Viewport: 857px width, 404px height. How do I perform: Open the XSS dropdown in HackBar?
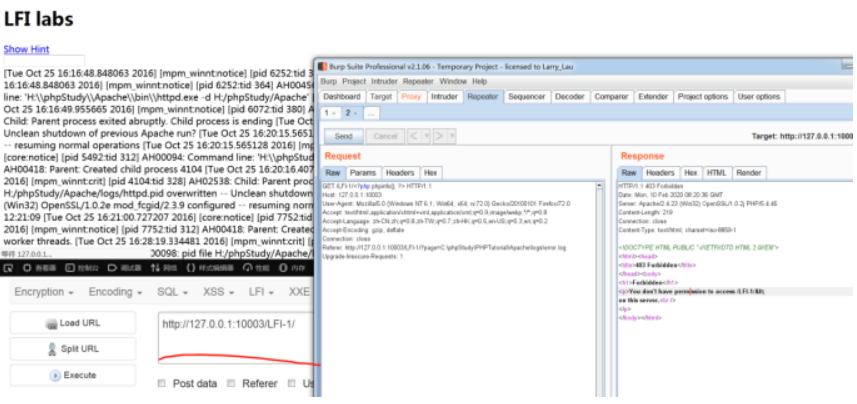pyautogui.click(x=219, y=292)
